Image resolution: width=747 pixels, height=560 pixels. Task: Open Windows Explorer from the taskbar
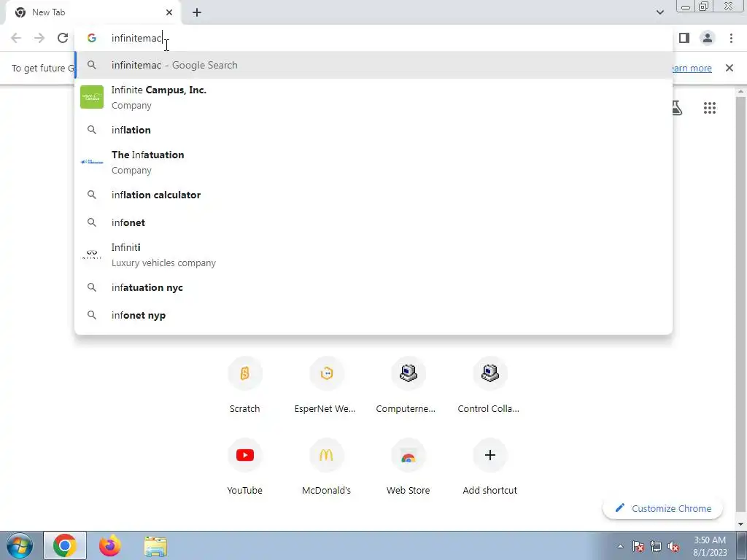pos(155,545)
